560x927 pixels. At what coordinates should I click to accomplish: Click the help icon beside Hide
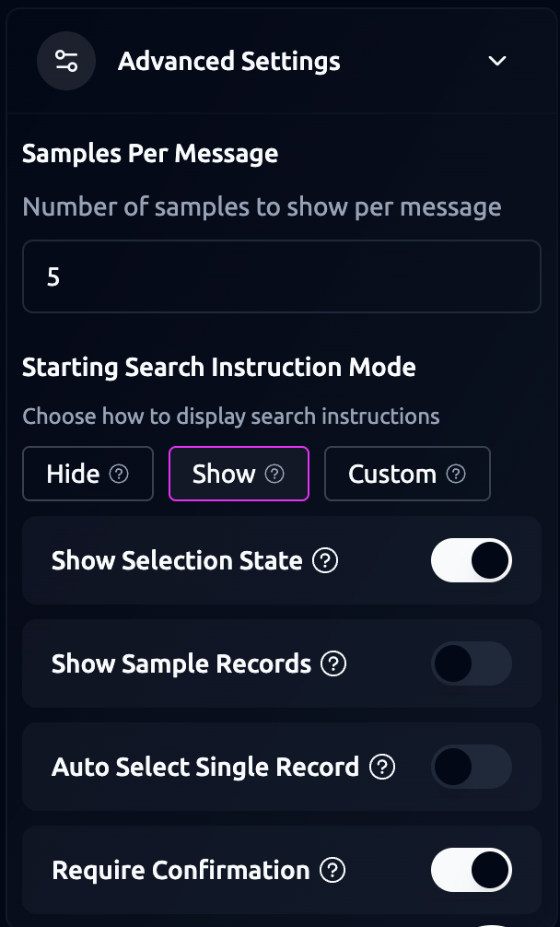[119, 474]
